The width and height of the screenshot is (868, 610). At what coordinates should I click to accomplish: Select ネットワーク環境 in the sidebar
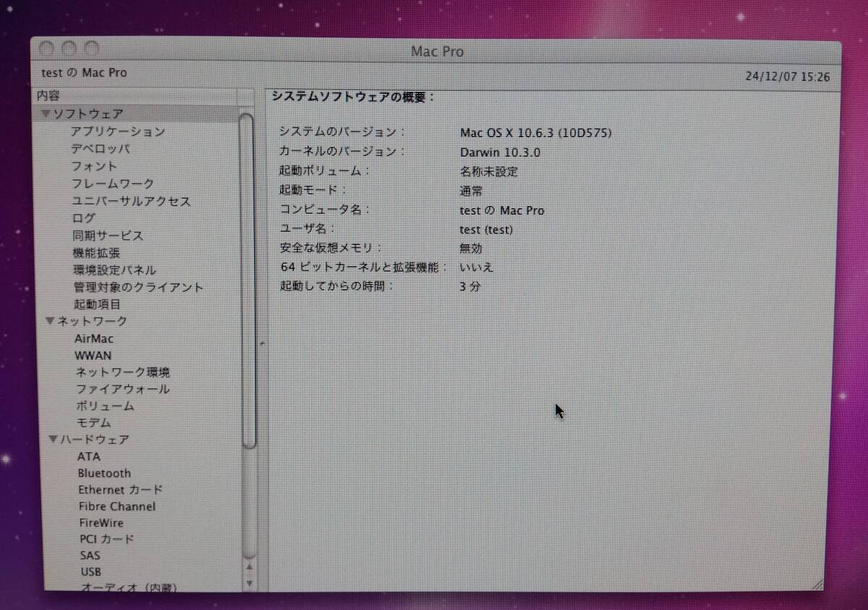click(x=123, y=372)
